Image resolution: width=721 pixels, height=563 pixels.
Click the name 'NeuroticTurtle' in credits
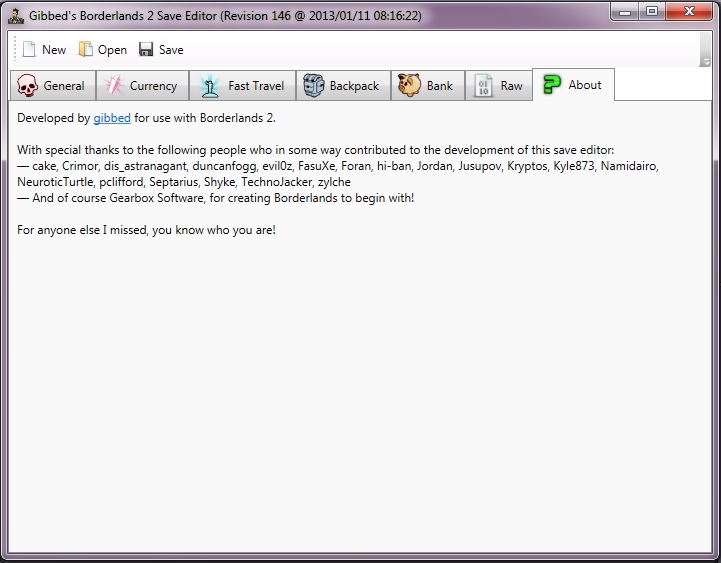click(x=55, y=182)
